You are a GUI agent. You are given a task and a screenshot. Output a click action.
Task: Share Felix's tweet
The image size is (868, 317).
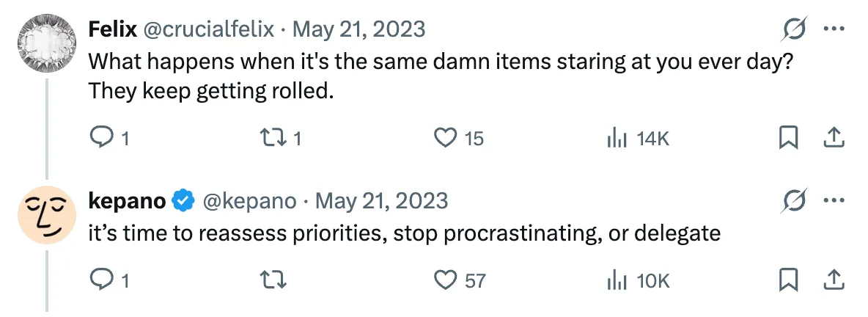(x=834, y=137)
